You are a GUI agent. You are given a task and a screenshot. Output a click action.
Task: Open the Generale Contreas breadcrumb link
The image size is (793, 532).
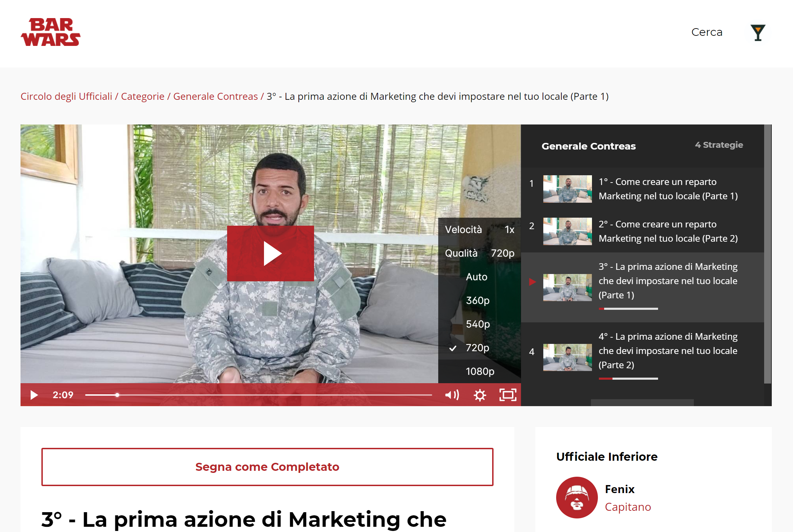pyautogui.click(x=216, y=96)
